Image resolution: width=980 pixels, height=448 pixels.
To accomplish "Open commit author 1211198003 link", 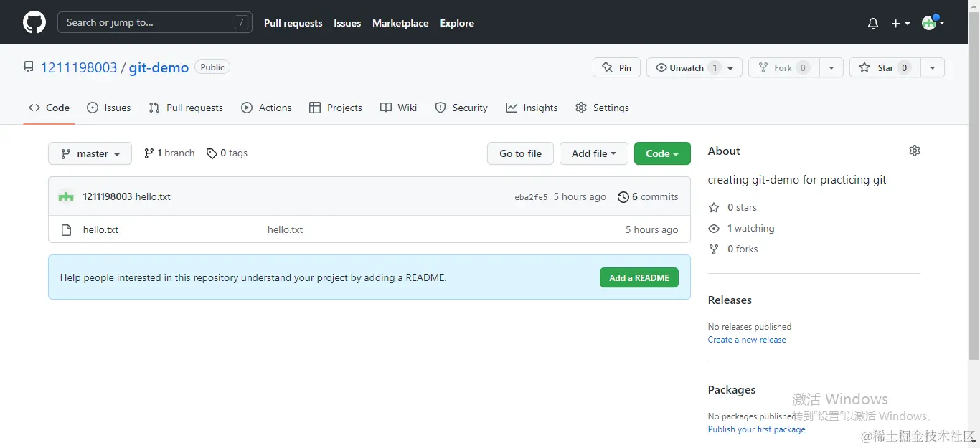I will tap(108, 196).
